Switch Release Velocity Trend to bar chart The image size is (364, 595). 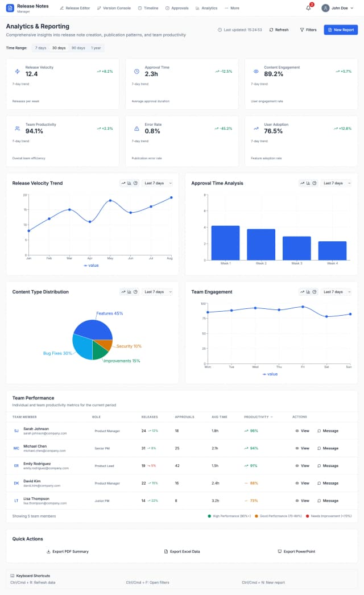coord(129,183)
